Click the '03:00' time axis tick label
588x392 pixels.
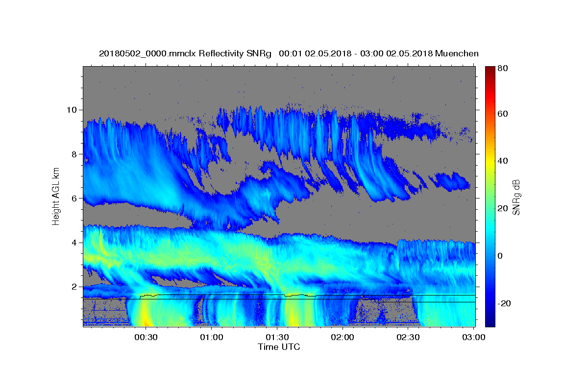point(473,338)
